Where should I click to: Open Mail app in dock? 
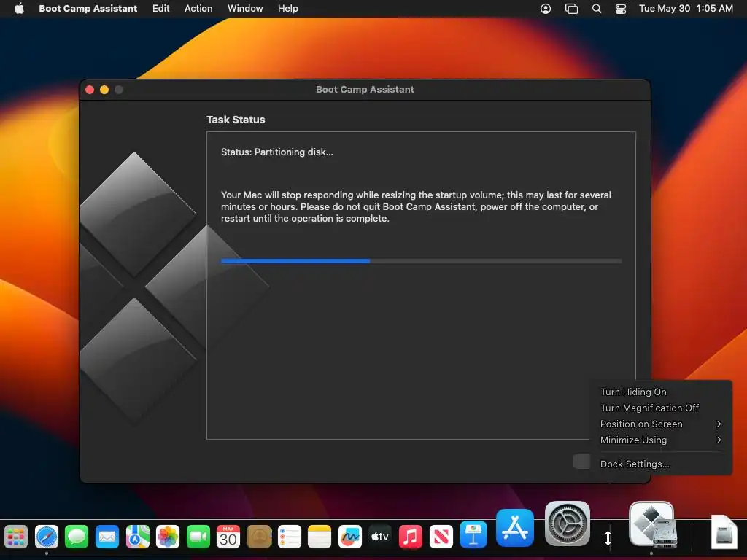(x=107, y=537)
